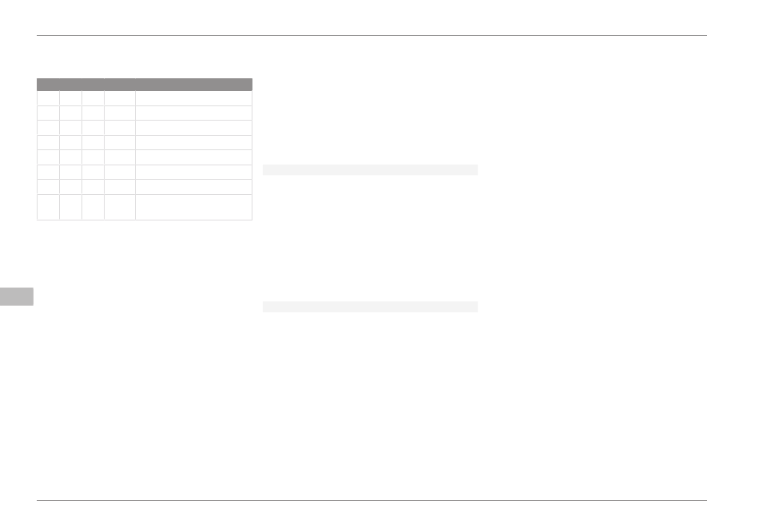
Task: Click header cell above the widest column
Action: [193, 85]
